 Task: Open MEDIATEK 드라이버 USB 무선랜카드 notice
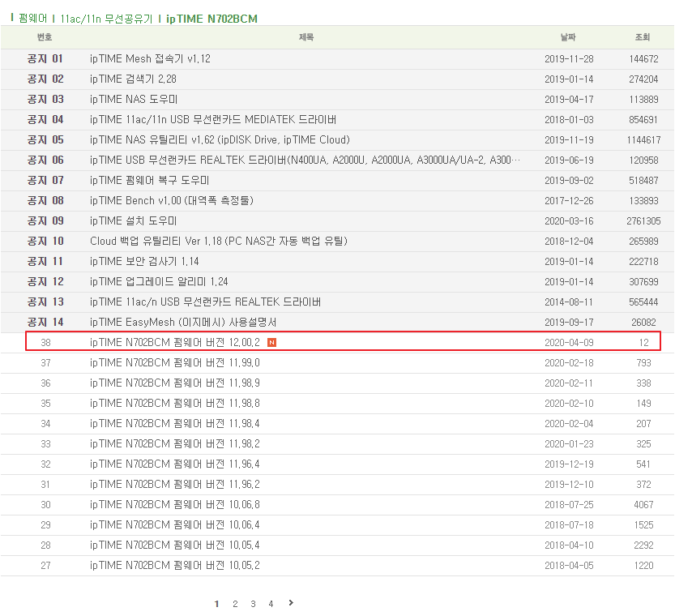pyautogui.click(x=212, y=120)
